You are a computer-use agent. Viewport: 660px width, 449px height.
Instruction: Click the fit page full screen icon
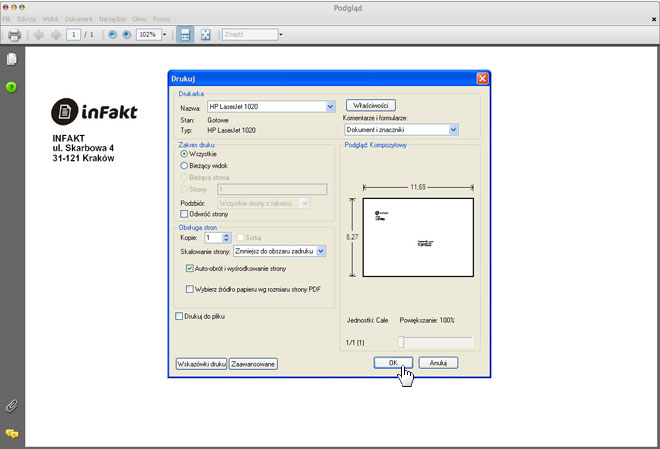coord(205,35)
